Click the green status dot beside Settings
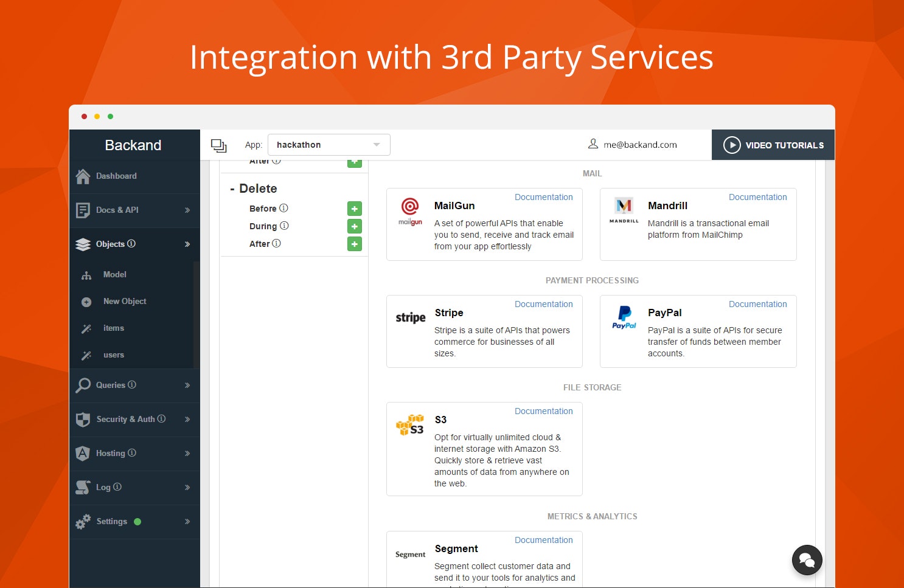This screenshot has width=904, height=588. point(137,522)
